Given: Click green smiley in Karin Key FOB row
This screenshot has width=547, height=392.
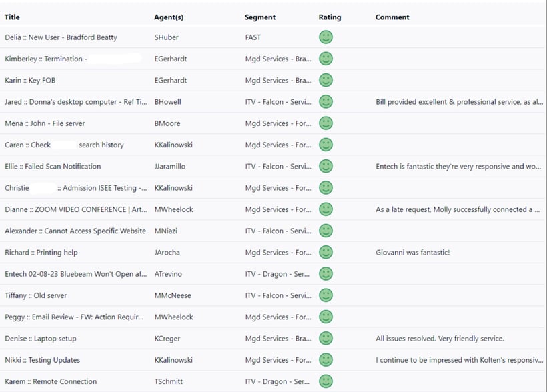Looking at the screenshot, I should click(326, 81).
